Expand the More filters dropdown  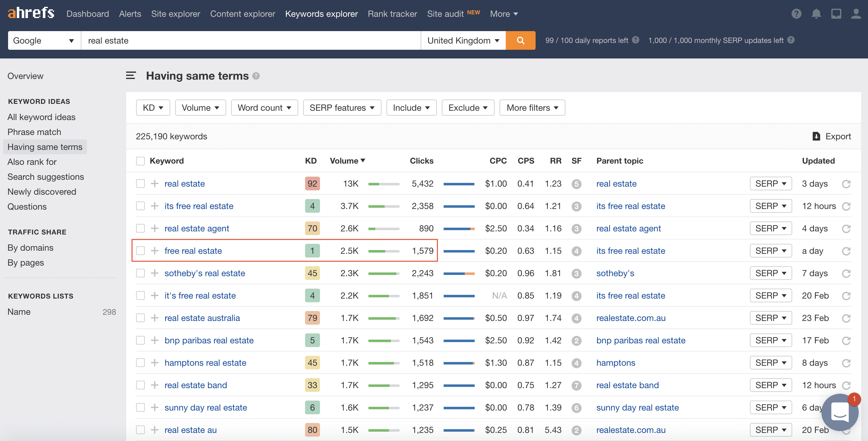532,108
